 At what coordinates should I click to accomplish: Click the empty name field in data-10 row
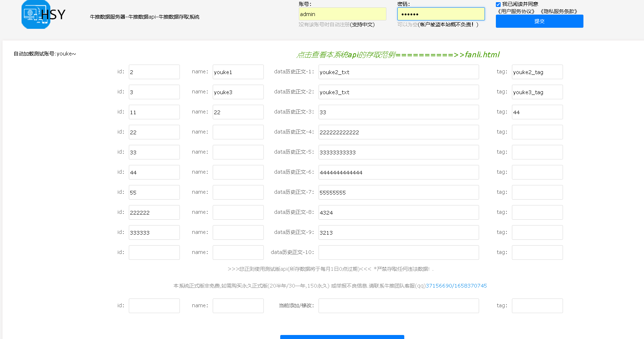tap(238, 253)
